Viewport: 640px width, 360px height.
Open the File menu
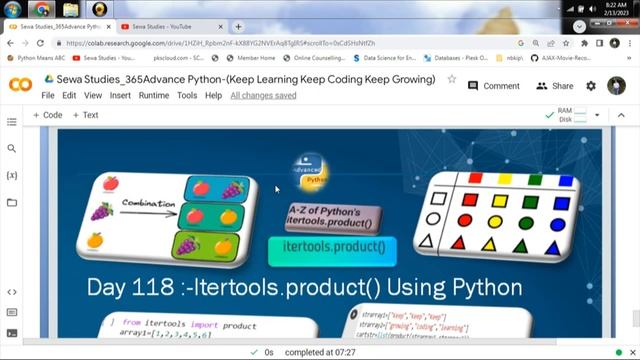[x=48, y=95]
